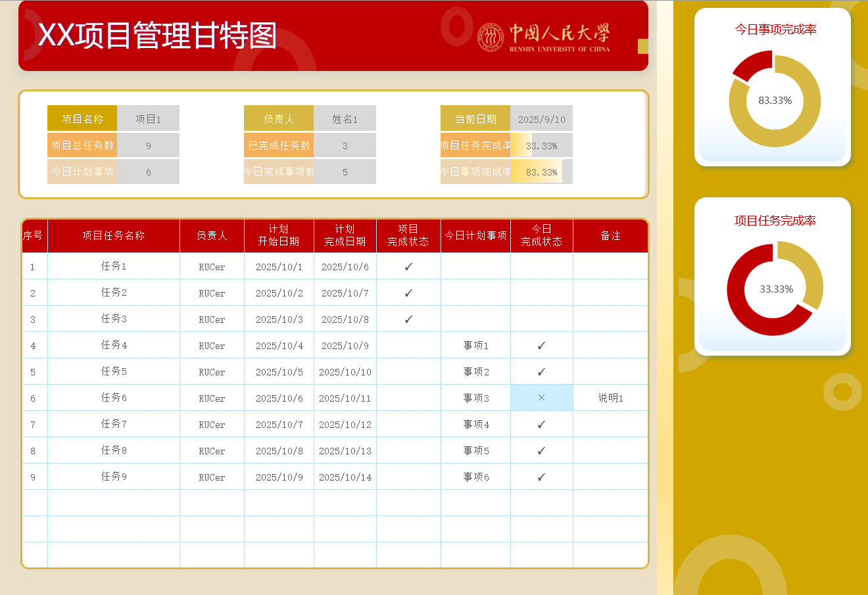Viewport: 868px width, 595px height.
Task: Select the 今日计划事项 value 6
Action: click(148, 172)
